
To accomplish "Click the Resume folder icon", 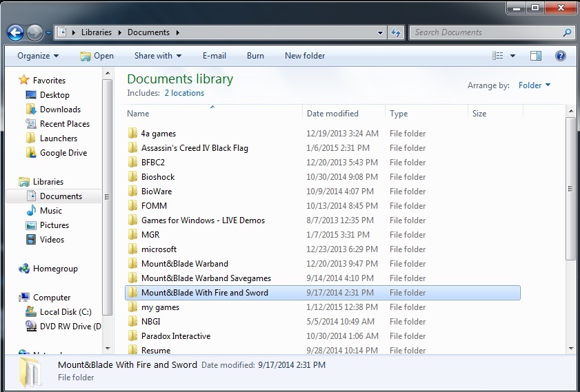I will [x=133, y=350].
